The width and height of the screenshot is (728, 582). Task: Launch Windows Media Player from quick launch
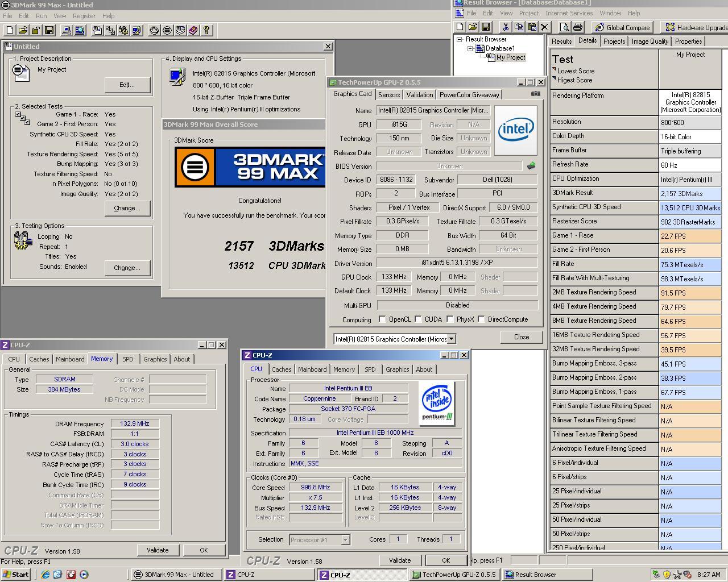click(x=84, y=575)
